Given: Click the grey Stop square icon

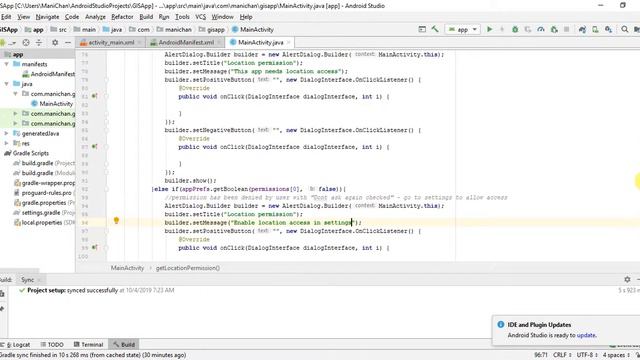Looking at the screenshot, I should coord(567,29).
